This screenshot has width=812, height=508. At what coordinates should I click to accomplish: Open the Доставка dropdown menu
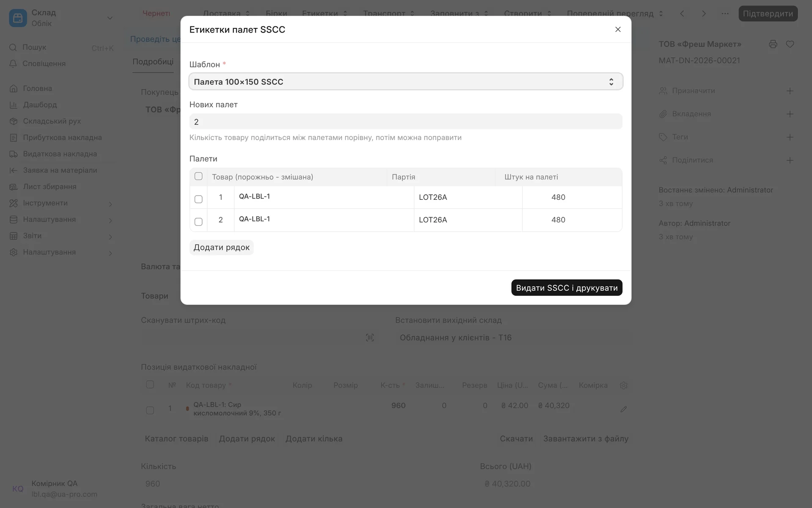[x=226, y=14]
